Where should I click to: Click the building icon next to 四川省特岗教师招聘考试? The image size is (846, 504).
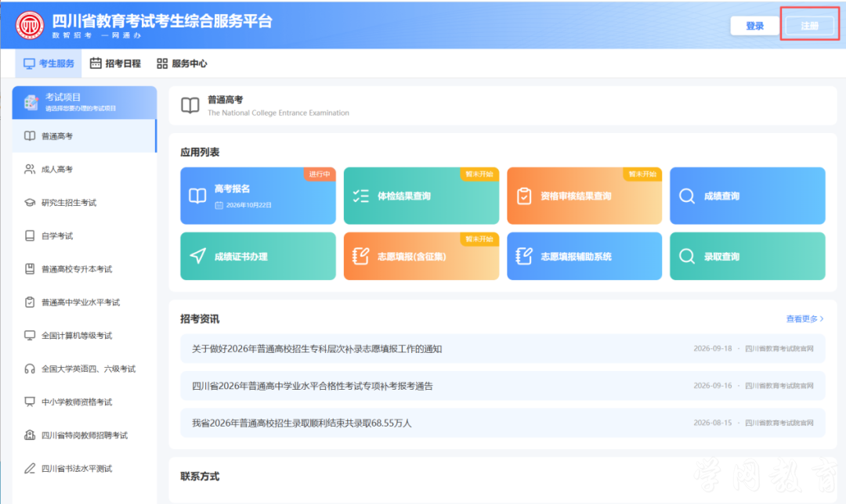[x=30, y=435]
